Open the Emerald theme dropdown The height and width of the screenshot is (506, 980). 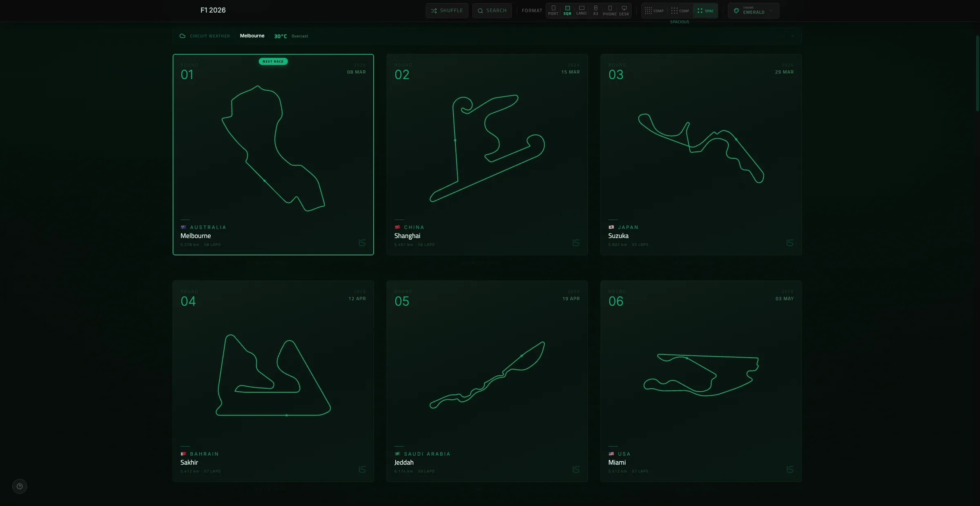tap(753, 11)
